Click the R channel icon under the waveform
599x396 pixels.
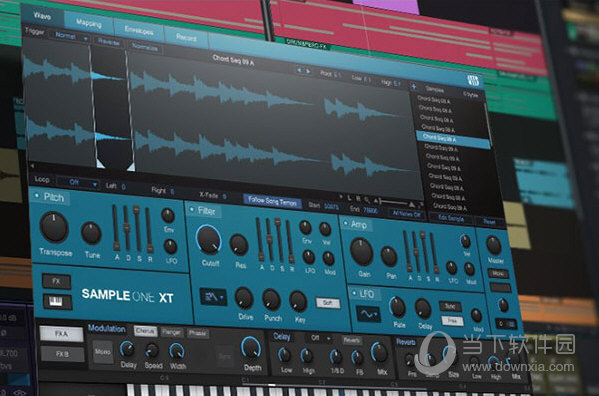tap(358, 199)
